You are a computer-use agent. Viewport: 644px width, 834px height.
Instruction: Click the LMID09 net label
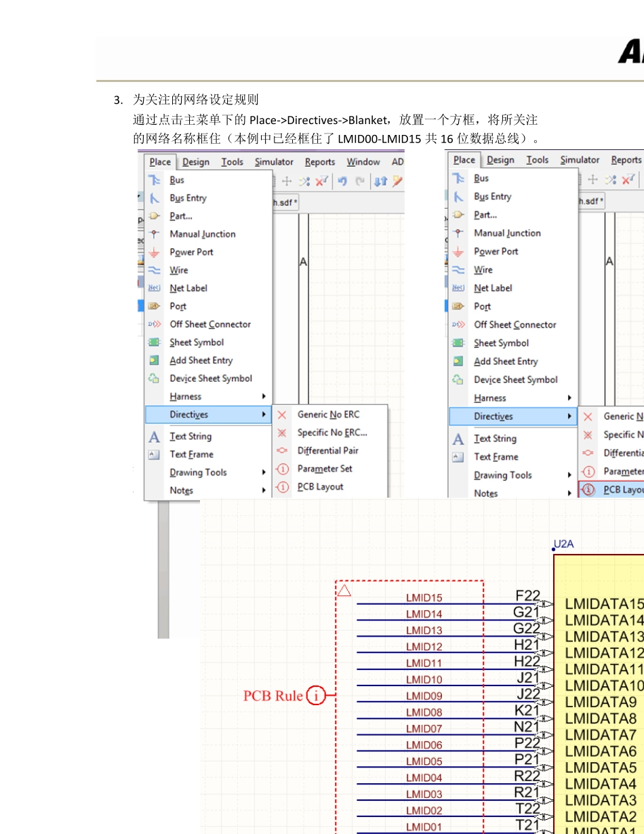[424, 696]
